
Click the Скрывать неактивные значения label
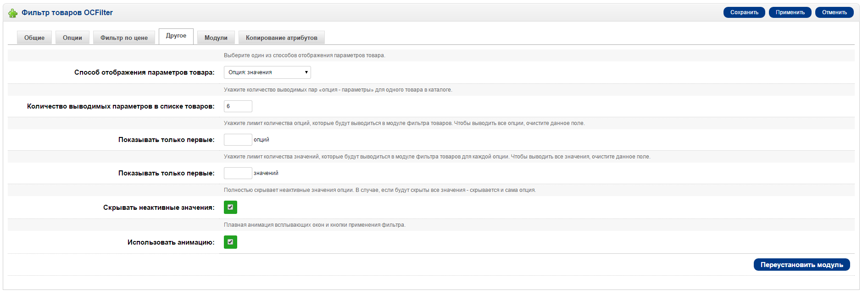tap(158, 208)
